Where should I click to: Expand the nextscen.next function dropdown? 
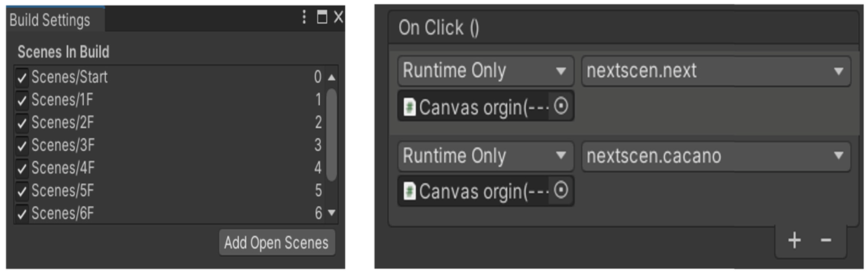[716, 71]
